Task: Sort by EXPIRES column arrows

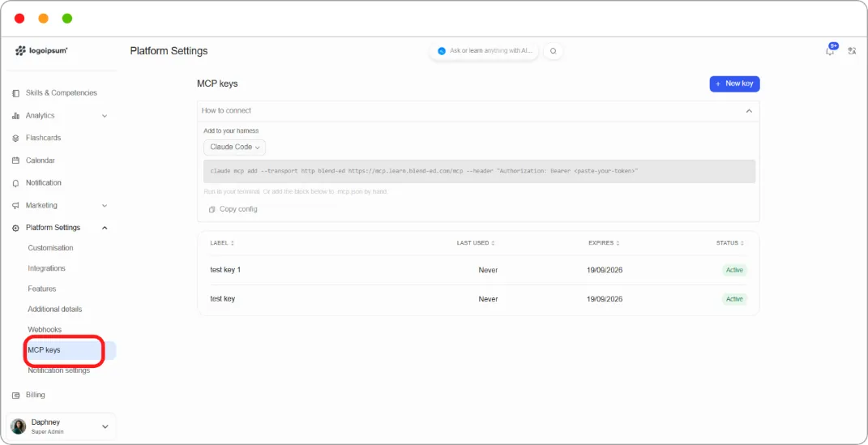Action: pos(618,243)
